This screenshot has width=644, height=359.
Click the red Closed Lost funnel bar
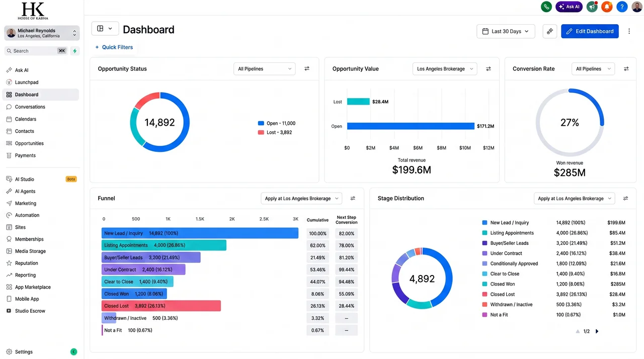click(x=161, y=306)
